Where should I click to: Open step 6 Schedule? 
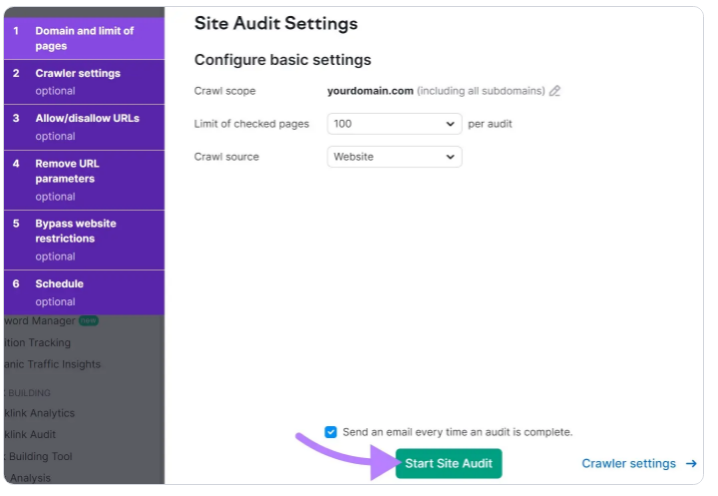pos(84,291)
